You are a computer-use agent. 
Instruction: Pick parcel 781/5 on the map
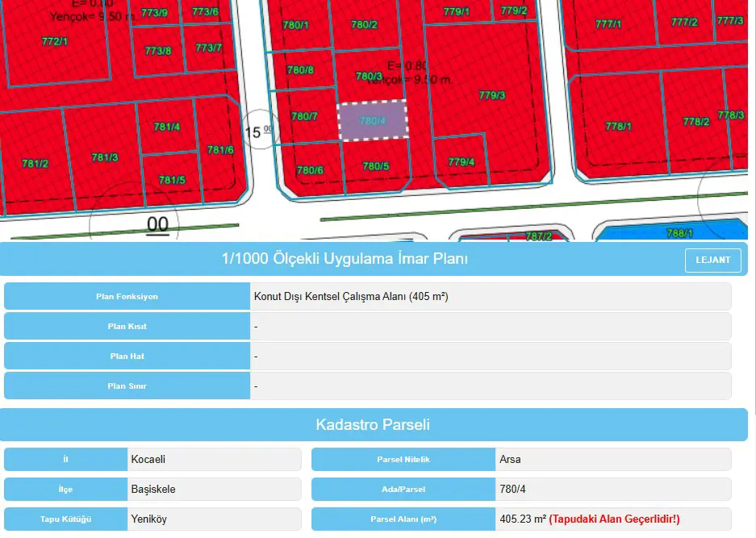(x=172, y=180)
